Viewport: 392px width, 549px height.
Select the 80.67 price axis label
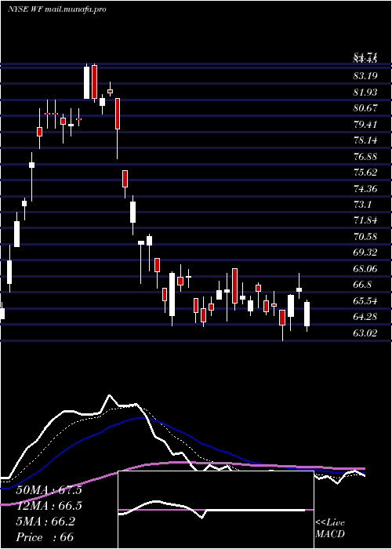click(x=365, y=108)
